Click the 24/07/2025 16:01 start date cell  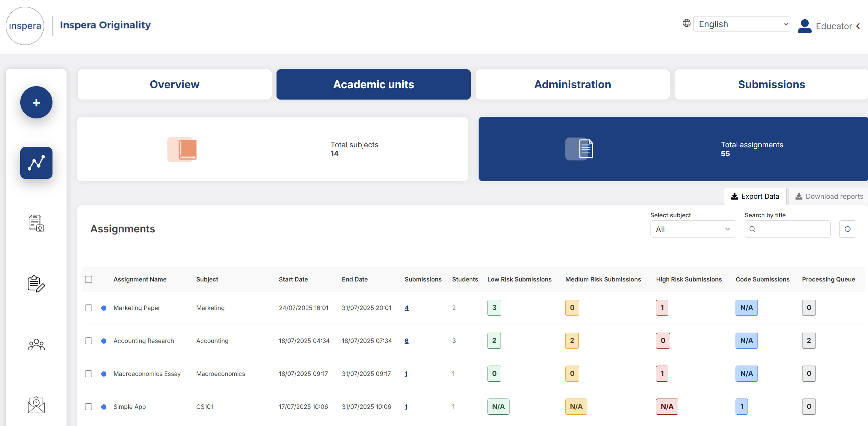pyautogui.click(x=304, y=308)
